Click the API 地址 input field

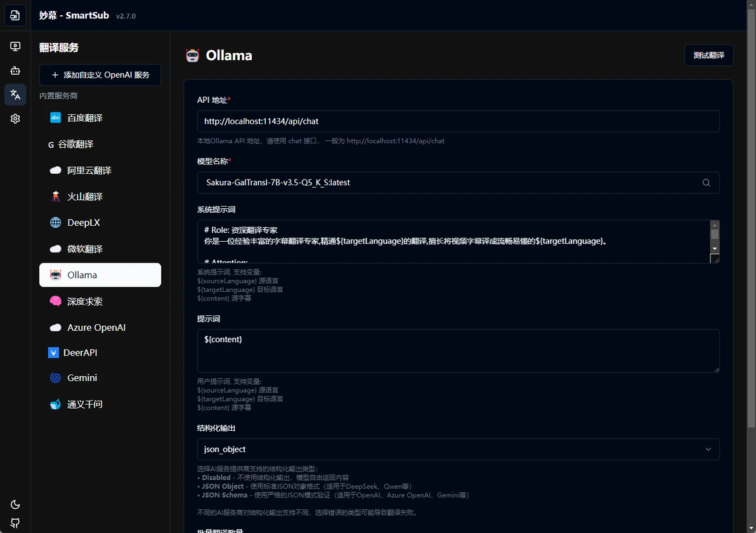tap(458, 121)
